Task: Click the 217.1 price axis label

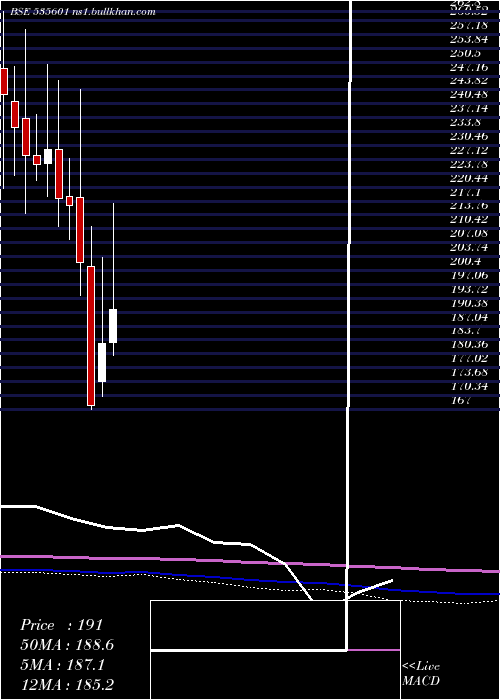Action: (x=466, y=192)
